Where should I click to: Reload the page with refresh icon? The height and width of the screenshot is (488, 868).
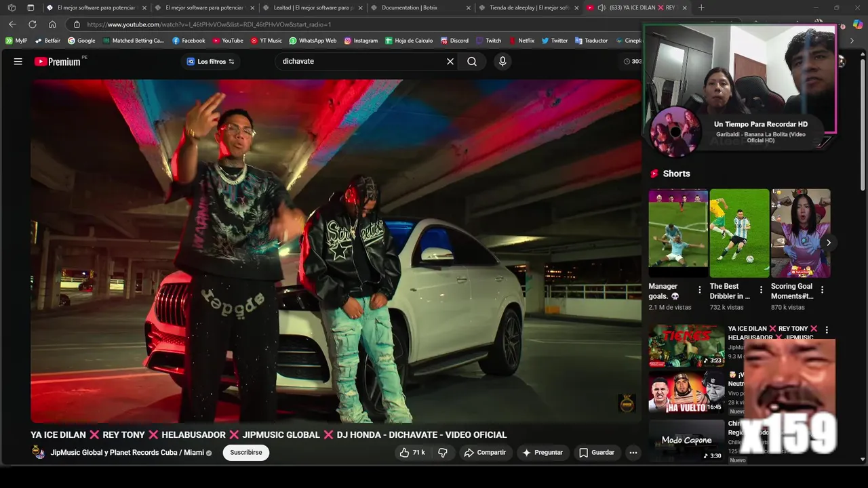32,24
